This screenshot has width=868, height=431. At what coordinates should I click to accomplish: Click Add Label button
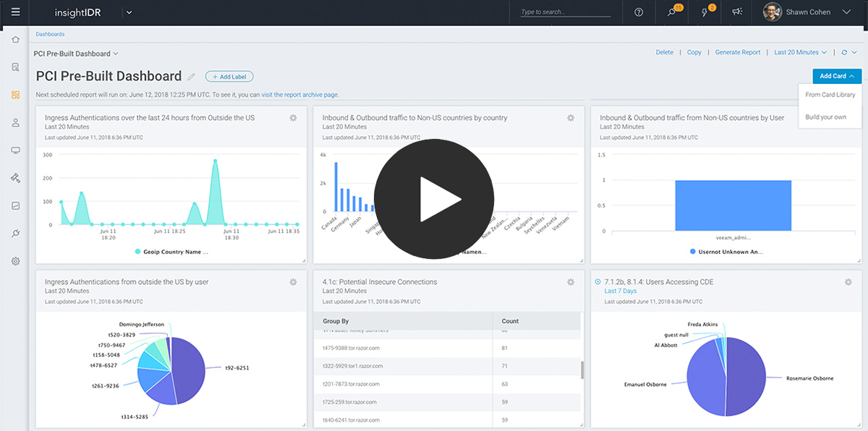229,77
